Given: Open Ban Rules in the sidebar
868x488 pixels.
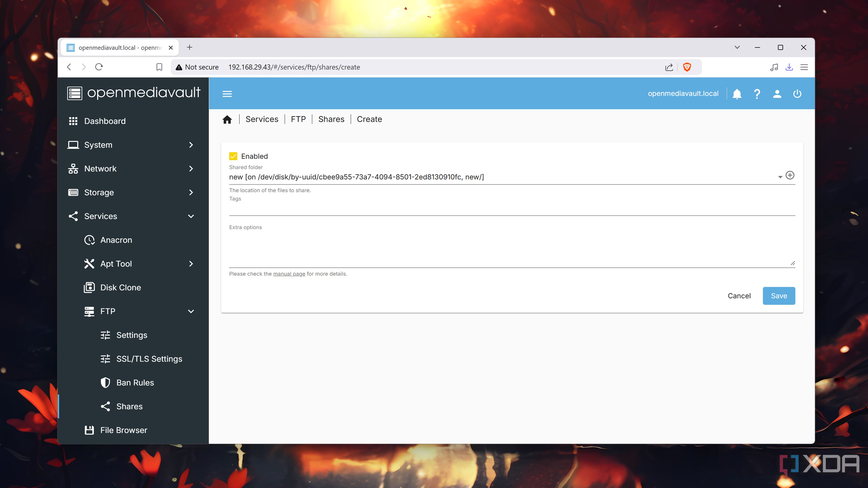Looking at the screenshot, I should click(x=133, y=382).
